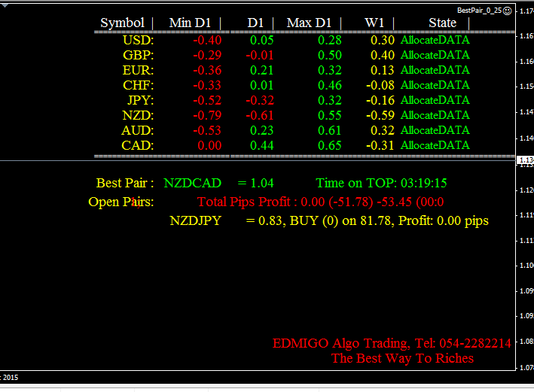534x392 pixels.
Task: Click the 2015 date on time axis
Action: pyautogui.click(x=11, y=378)
